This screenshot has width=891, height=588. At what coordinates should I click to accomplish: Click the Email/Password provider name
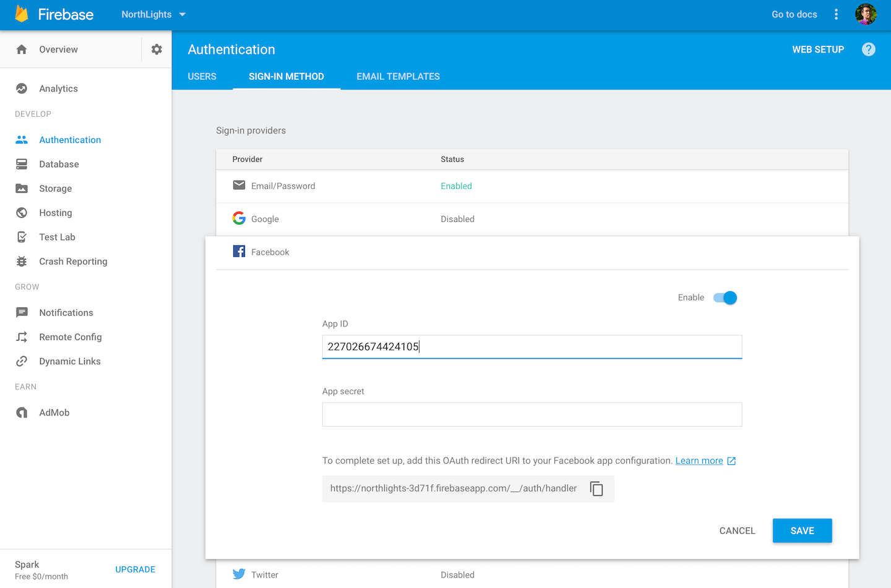pos(283,186)
